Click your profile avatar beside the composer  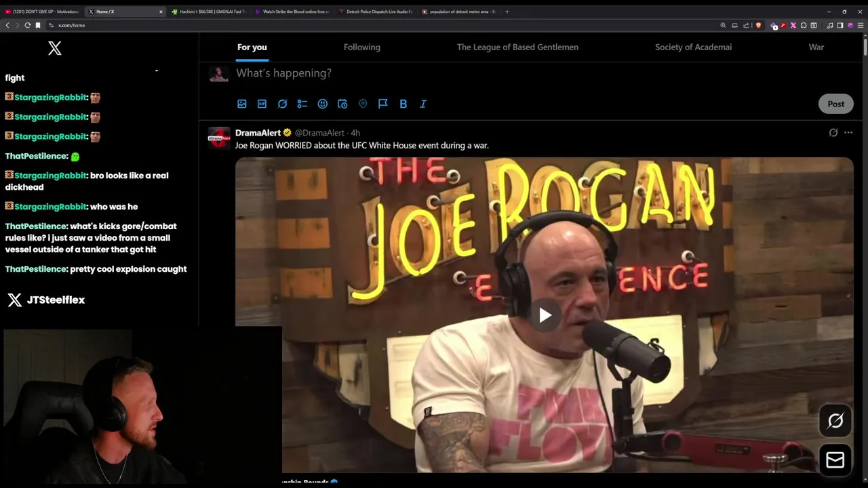tap(219, 73)
